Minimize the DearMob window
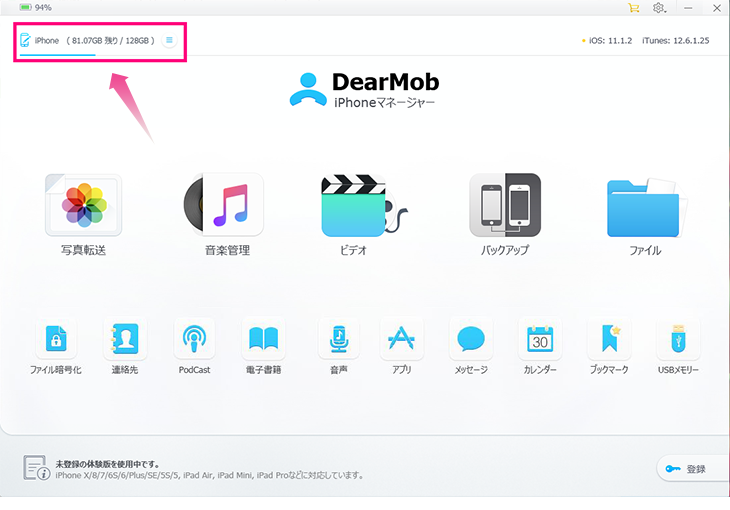 pos(688,8)
